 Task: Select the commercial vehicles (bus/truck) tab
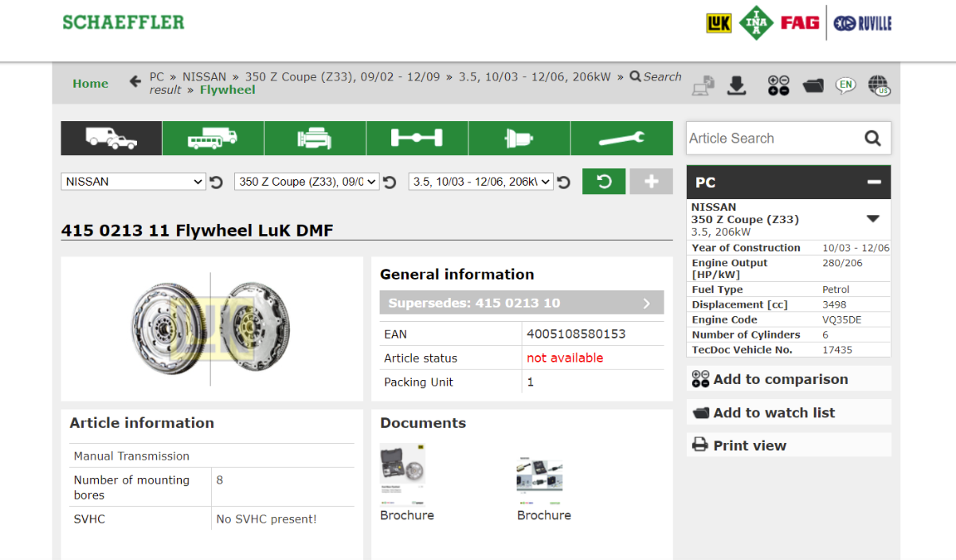(213, 139)
